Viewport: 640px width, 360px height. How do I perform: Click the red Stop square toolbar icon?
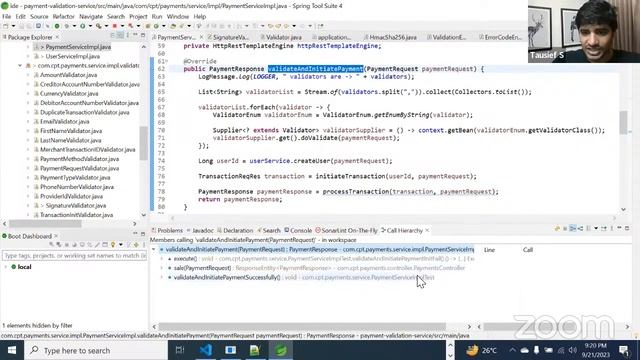pyautogui.click(x=114, y=26)
